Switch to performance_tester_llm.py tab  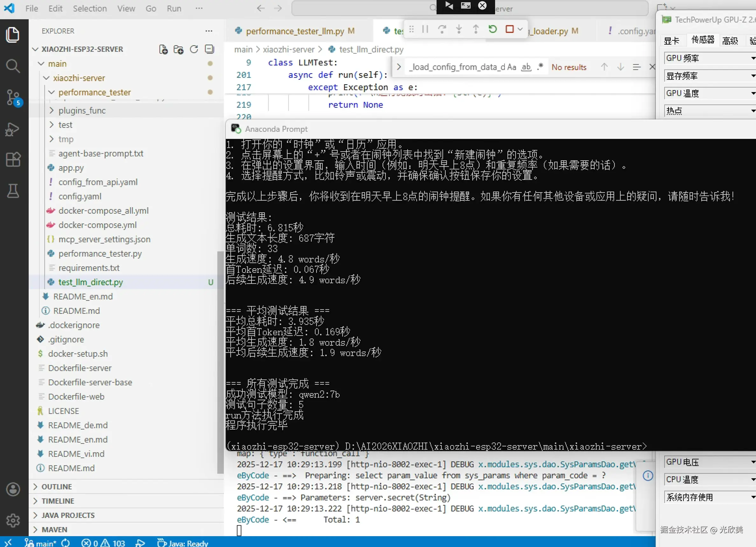[x=295, y=31]
